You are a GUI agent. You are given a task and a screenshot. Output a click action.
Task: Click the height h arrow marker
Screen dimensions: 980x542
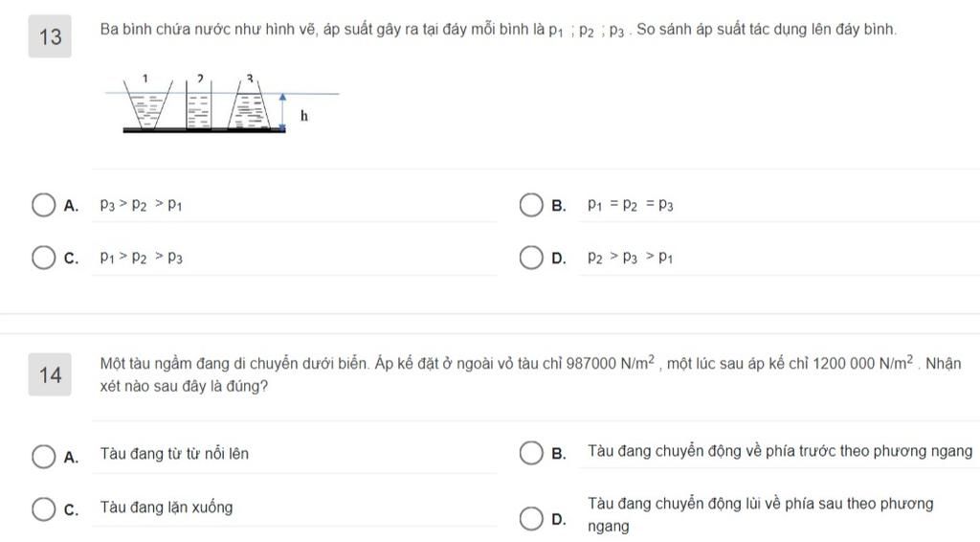pos(282,112)
